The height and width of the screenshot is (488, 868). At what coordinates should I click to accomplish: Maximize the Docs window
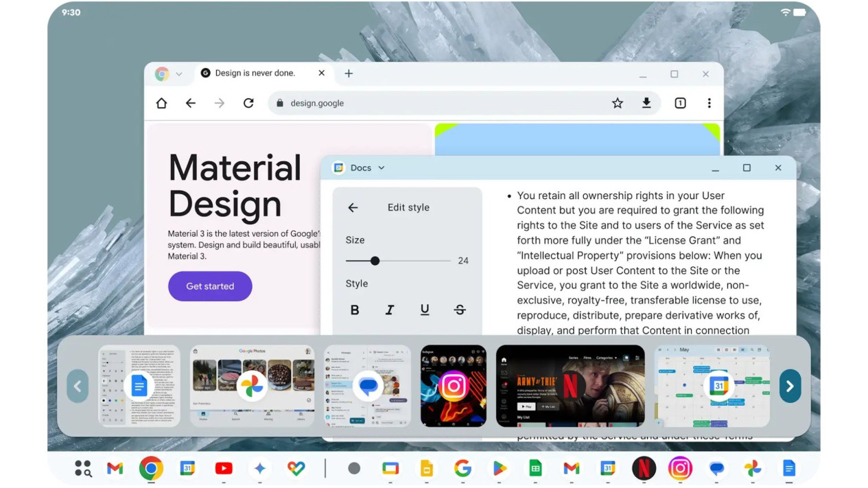click(747, 167)
